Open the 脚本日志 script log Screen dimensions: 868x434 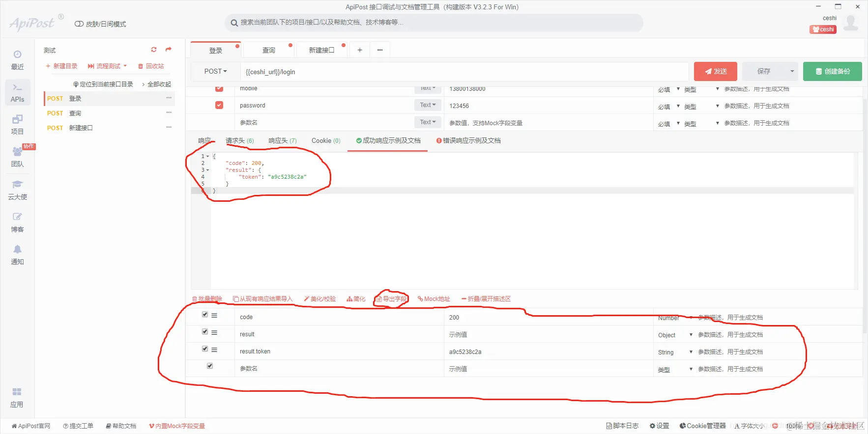623,426
